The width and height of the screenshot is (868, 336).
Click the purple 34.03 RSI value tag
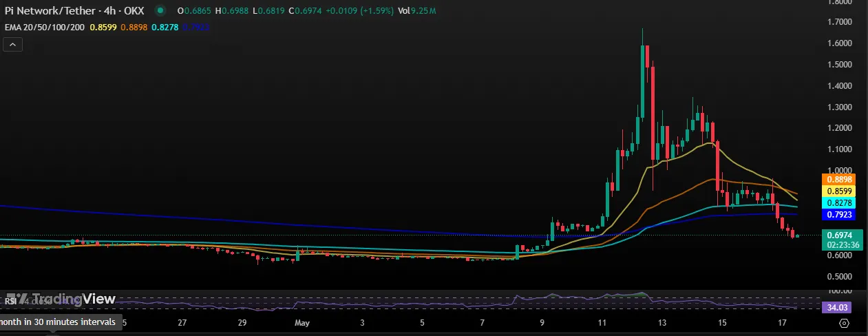pyautogui.click(x=838, y=306)
